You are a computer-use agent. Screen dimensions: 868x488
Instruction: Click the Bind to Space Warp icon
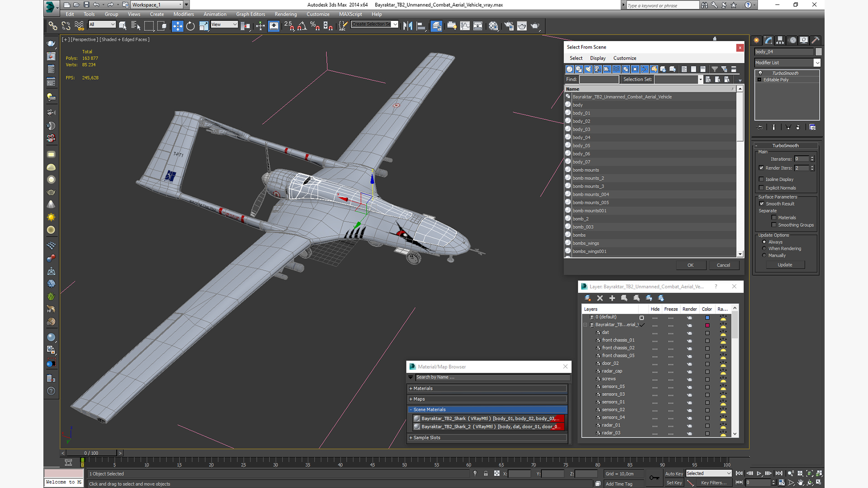pyautogui.click(x=79, y=26)
